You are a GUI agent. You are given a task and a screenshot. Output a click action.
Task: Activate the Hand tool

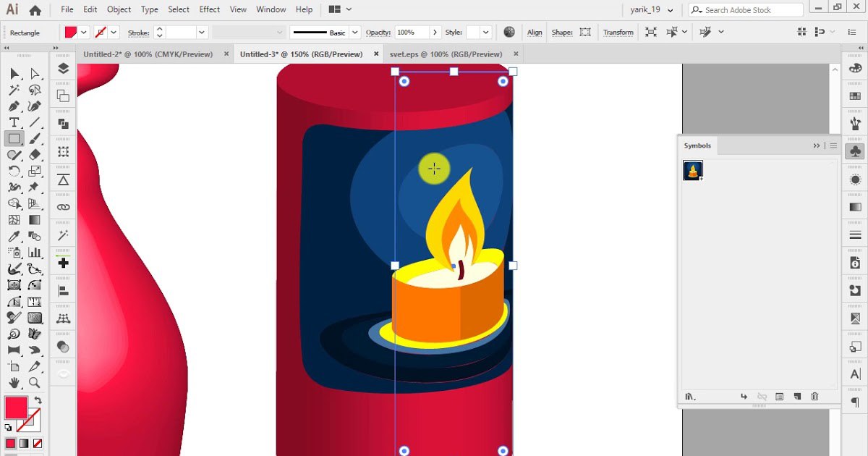pyautogui.click(x=14, y=382)
